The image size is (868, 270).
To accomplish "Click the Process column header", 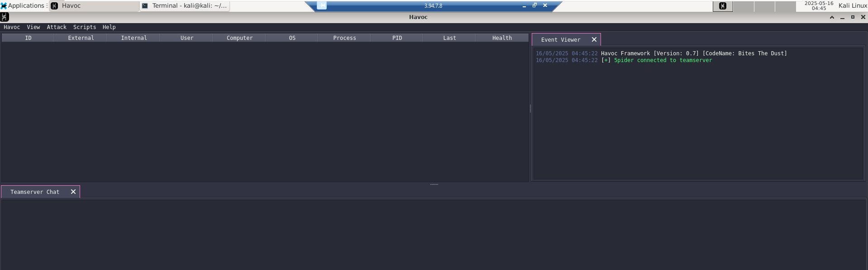I will point(344,38).
